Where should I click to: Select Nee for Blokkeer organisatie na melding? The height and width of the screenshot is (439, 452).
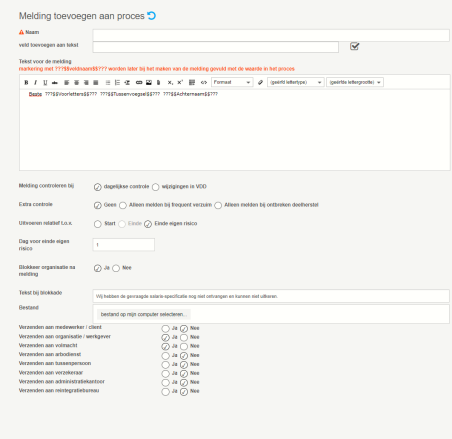tap(116, 268)
